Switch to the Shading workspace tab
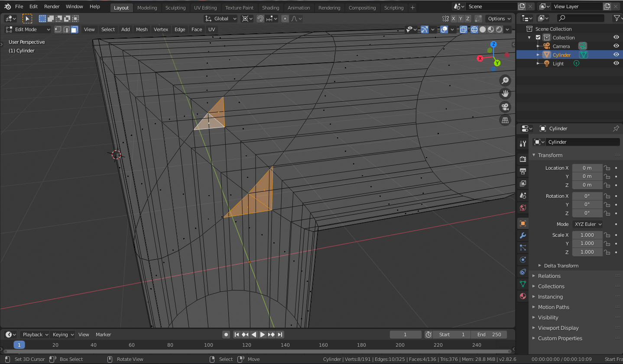The height and width of the screenshot is (364, 623). 270,7
